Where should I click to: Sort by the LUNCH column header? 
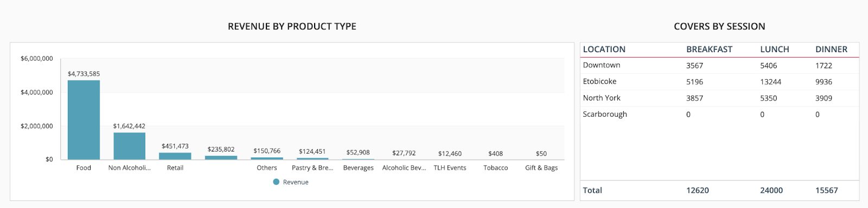775,49
